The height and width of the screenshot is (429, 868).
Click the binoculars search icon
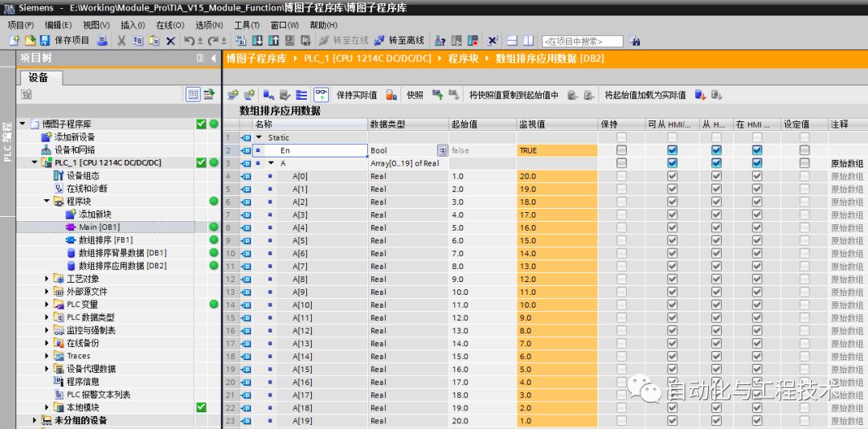click(635, 41)
